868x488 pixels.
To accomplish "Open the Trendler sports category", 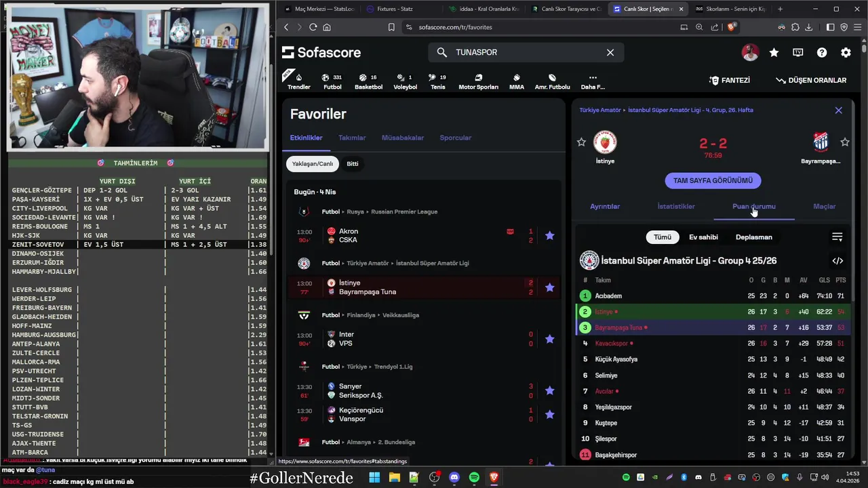I will [x=298, y=81].
